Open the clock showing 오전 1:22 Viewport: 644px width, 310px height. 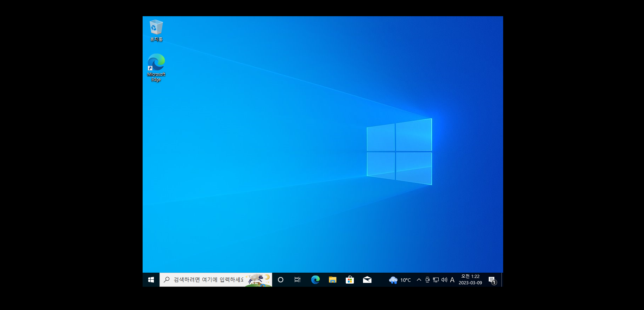470,280
